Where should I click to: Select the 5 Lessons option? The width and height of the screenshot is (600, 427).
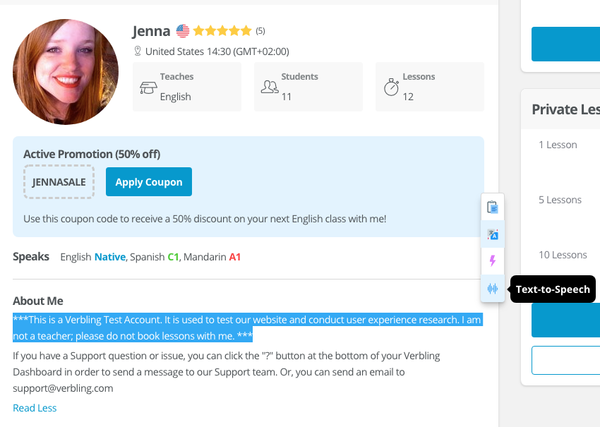coord(560,200)
